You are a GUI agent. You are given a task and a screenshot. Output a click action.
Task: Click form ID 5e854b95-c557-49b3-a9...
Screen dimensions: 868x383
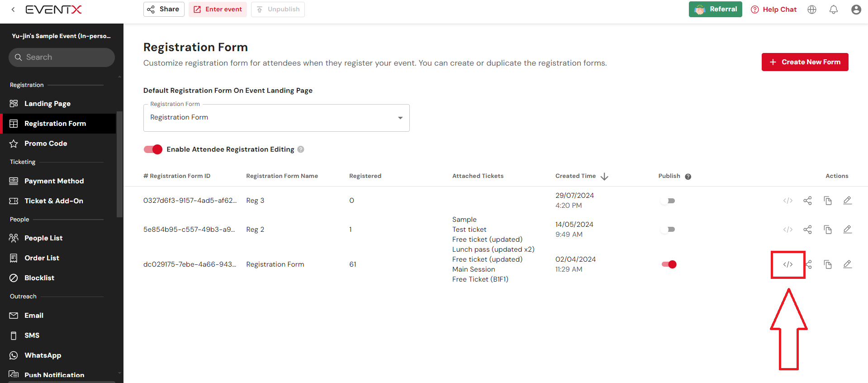189,230
